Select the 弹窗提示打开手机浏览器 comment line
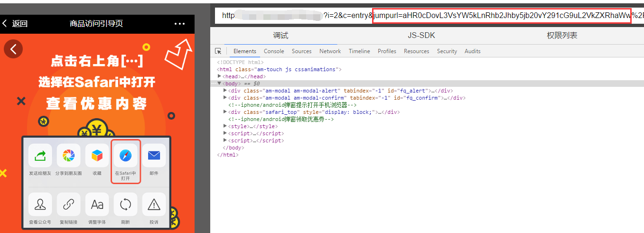 (292, 105)
